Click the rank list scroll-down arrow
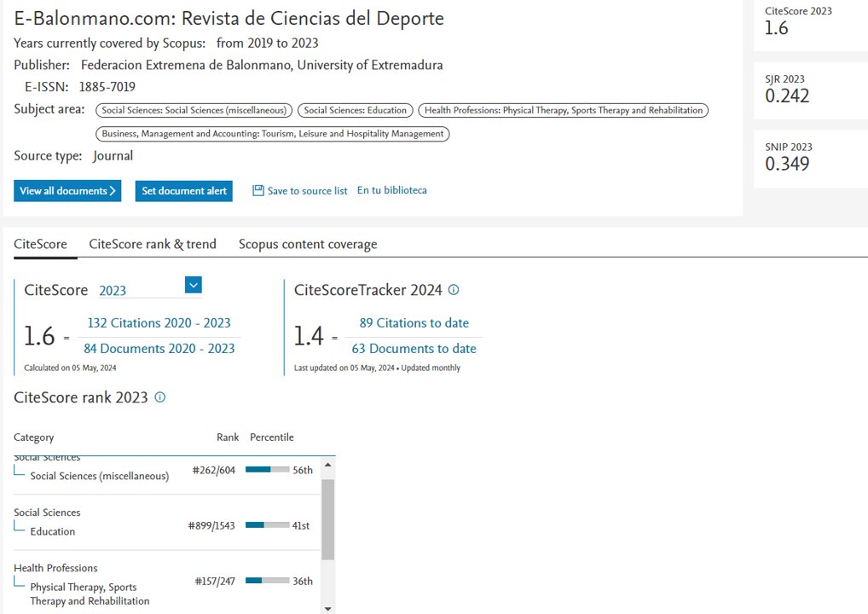Viewport: 868px width, 614px height. (327, 609)
